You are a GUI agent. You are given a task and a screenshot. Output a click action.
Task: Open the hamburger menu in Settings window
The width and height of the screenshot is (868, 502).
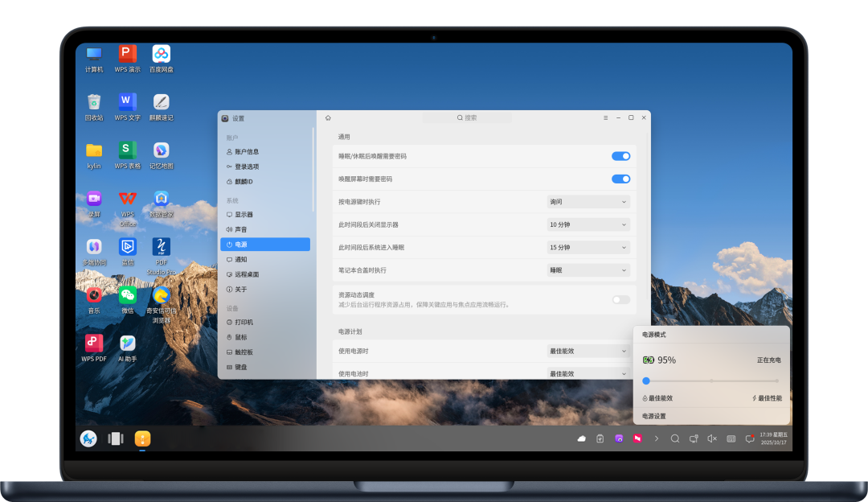605,117
